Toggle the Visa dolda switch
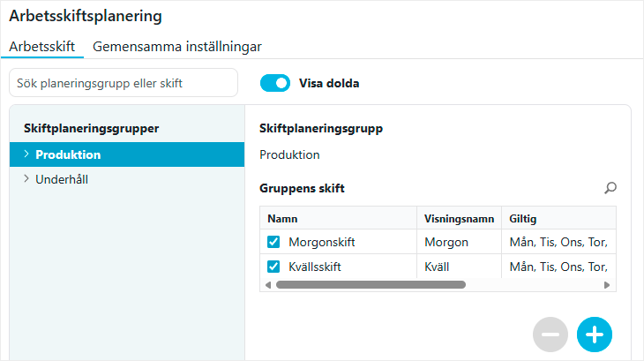The width and height of the screenshot is (644, 361). click(275, 83)
